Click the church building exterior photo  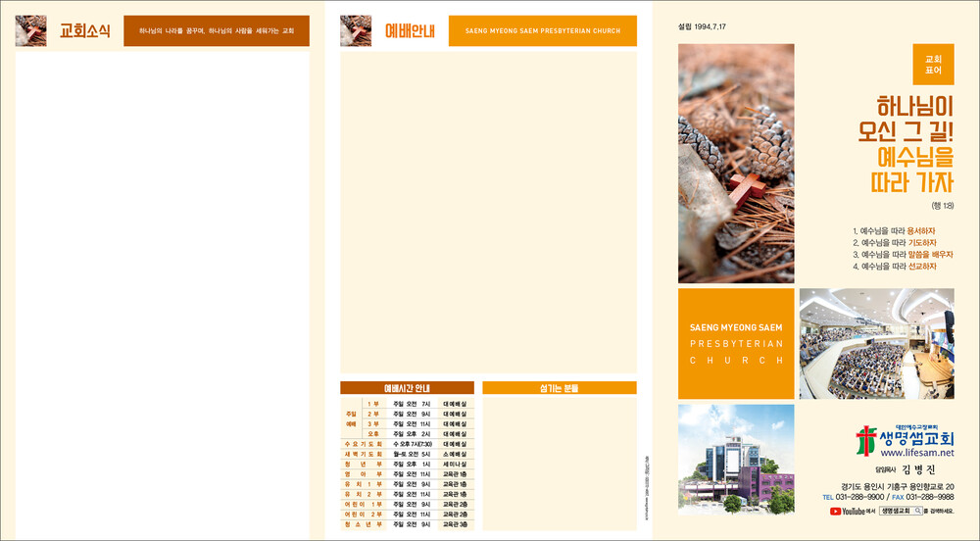(736, 460)
